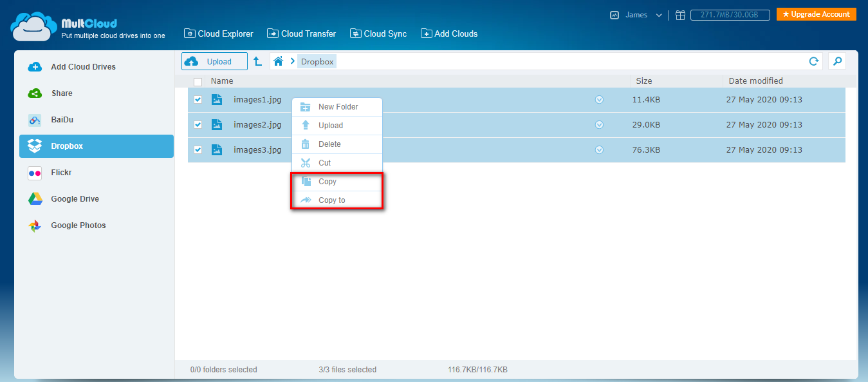Click the images2.jpg file name
This screenshot has width=868, height=382.
pos(257,125)
